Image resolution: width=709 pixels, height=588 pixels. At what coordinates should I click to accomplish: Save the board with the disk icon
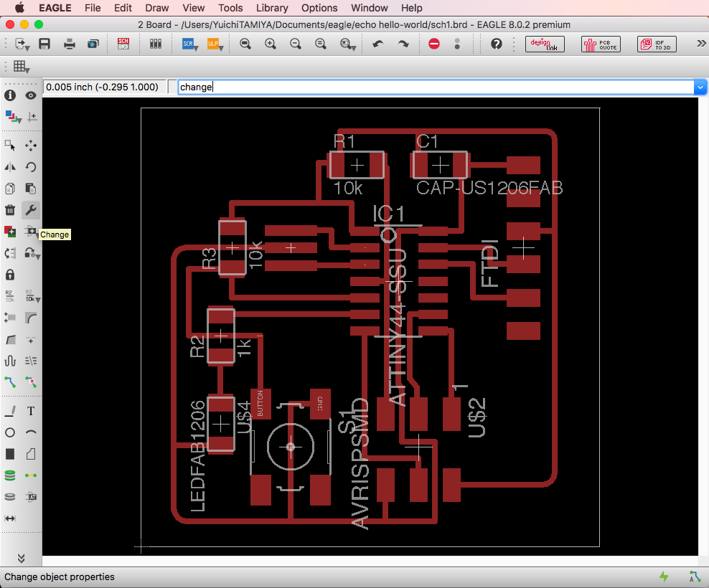pos(44,44)
